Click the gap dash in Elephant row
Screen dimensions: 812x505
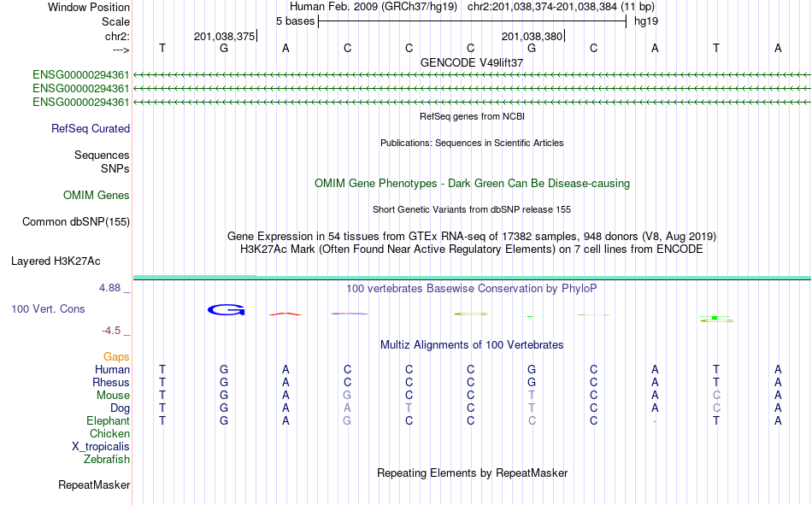(655, 421)
